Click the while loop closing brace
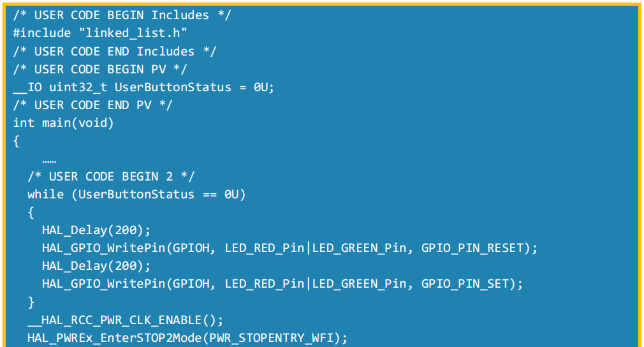Image resolution: width=644 pixels, height=347 pixels. point(31,302)
